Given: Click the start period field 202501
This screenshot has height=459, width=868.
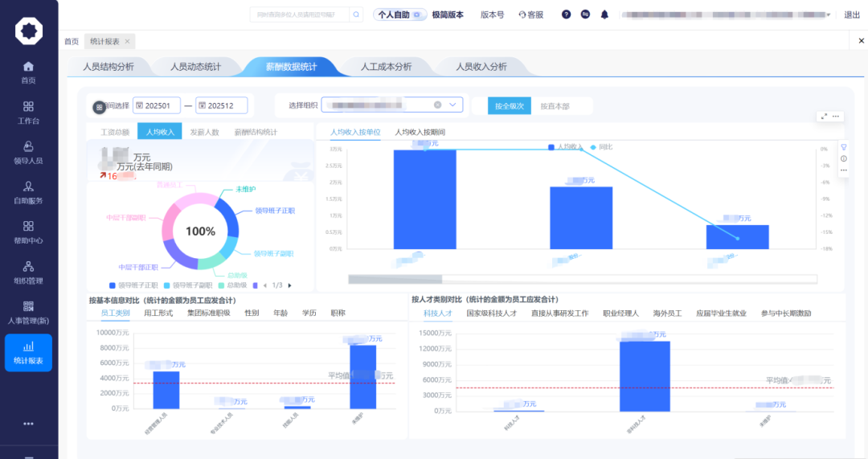Looking at the screenshot, I should coord(157,105).
